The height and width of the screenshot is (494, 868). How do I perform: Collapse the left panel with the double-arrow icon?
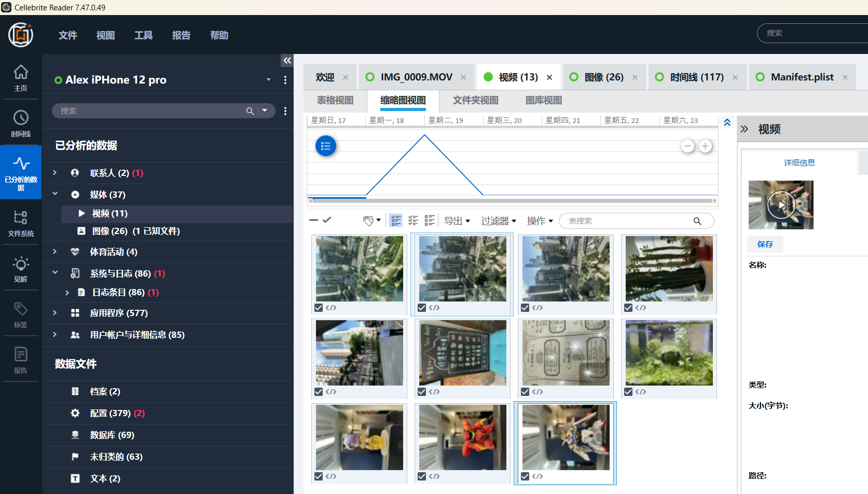287,61
